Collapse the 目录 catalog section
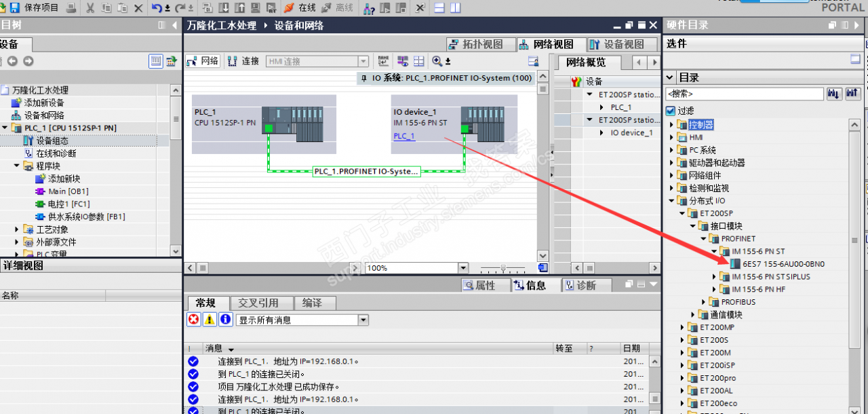Viewport: 868px width, 414px height. (670, 77)
